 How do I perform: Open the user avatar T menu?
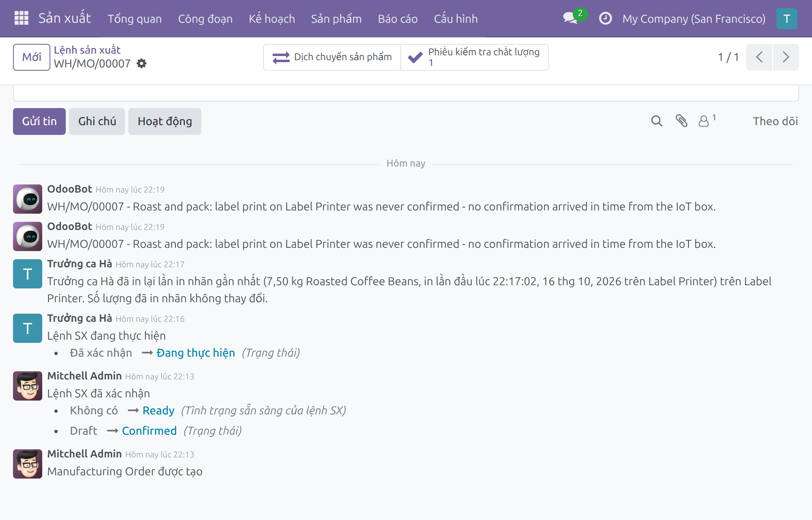786,19
